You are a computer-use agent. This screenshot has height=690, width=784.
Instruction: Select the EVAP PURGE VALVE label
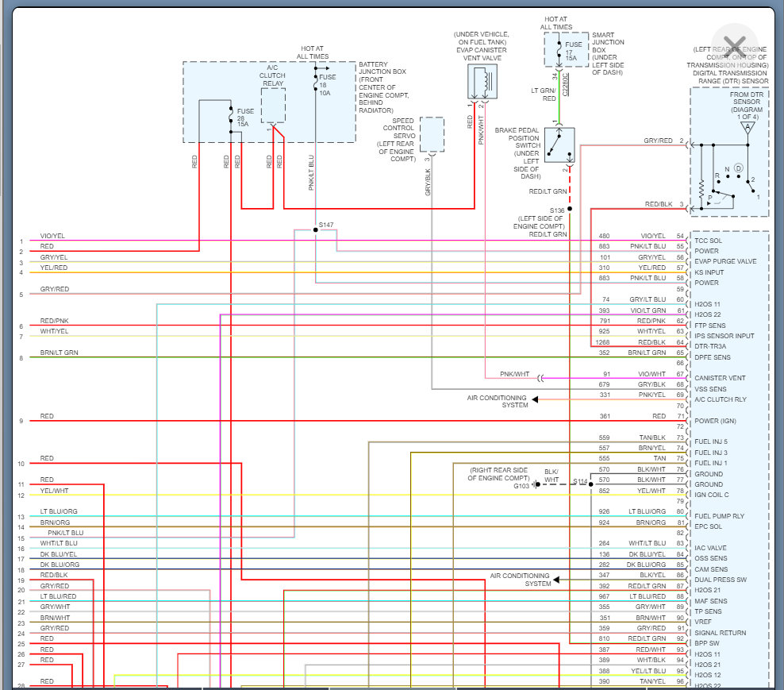tap(725, 262)
